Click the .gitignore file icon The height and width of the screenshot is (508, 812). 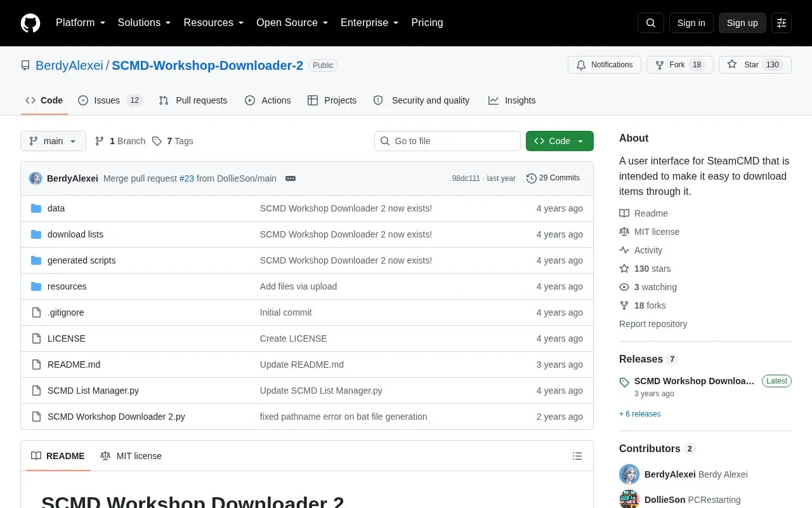tap(36, 312)
